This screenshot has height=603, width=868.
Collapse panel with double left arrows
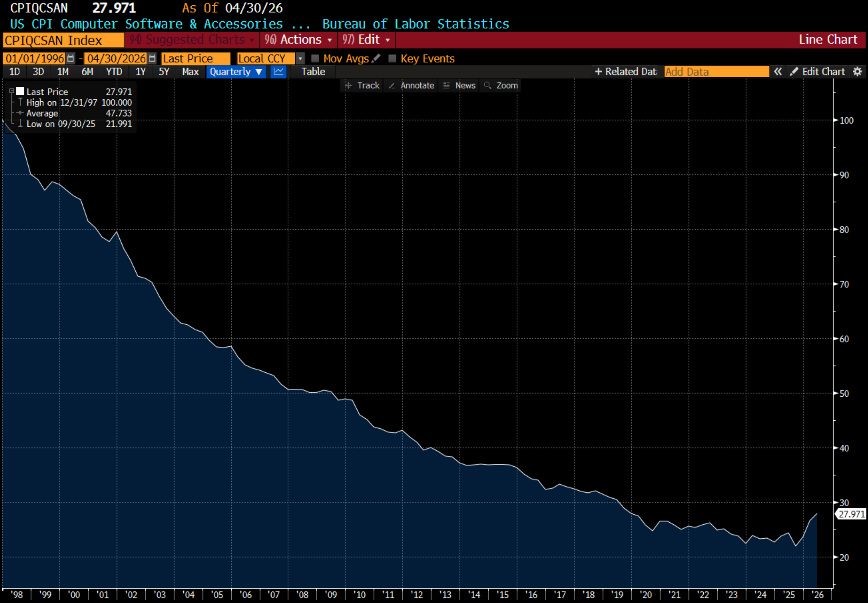pyautogui.click(x=777, y=72)
